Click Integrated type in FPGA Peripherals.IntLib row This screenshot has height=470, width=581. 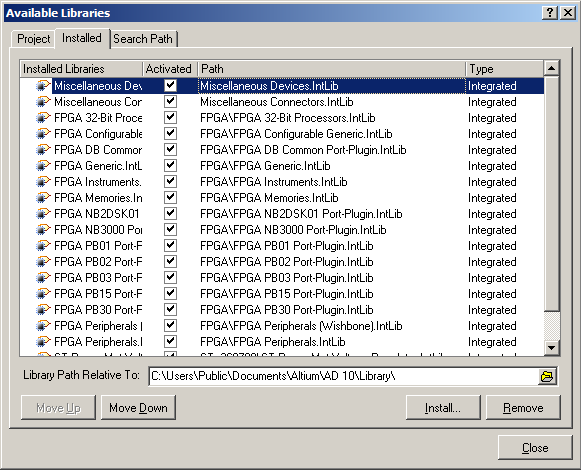tap(492, 342)
